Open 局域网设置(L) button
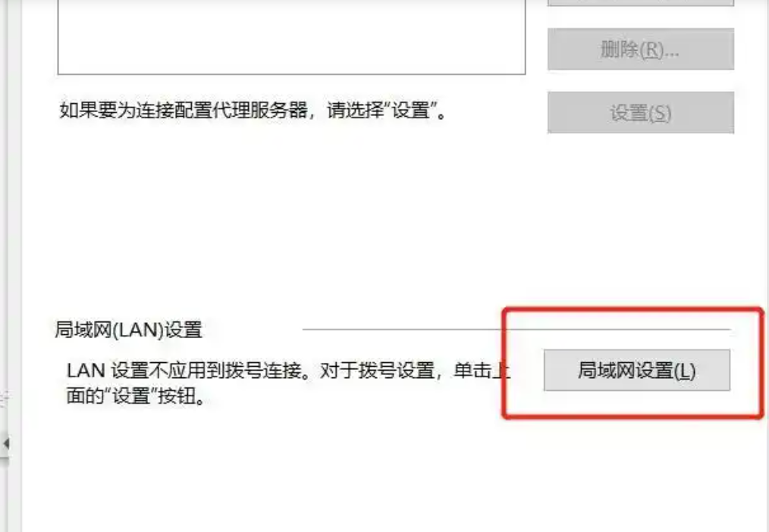This screenshot has height=532, width=769. [636, 371]
